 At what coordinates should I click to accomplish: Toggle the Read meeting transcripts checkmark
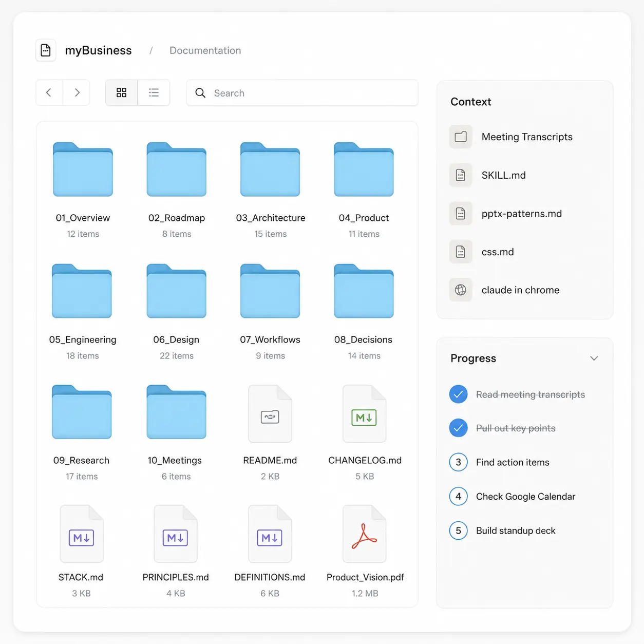459,394
